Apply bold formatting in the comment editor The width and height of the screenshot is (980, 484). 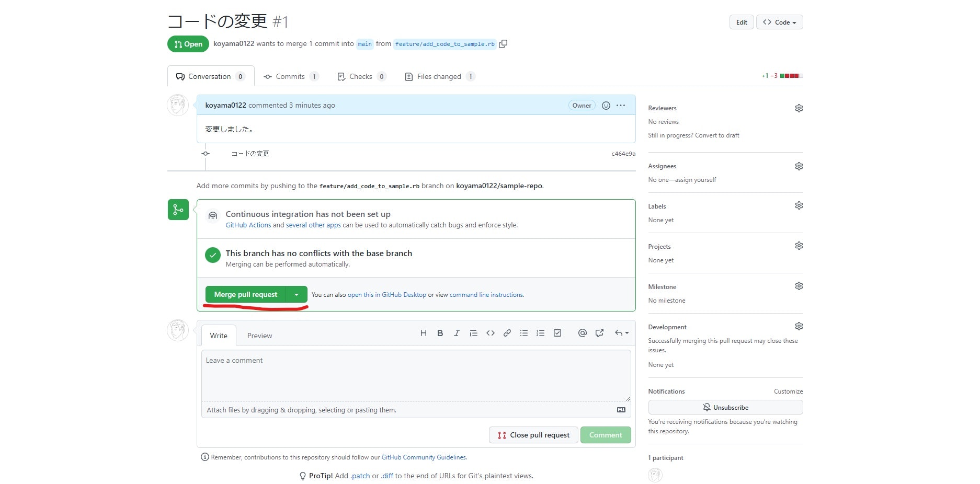(x=440, y=333)
